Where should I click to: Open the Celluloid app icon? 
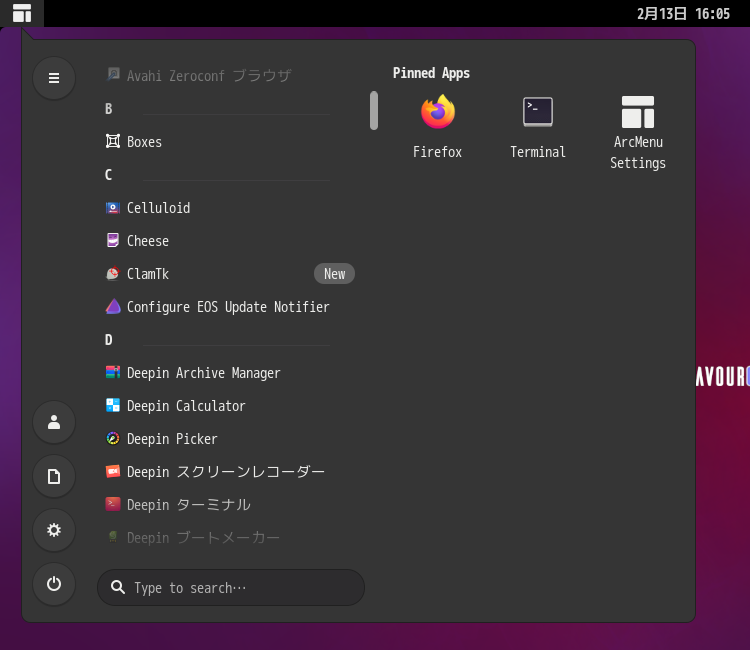tap(113, 208)
